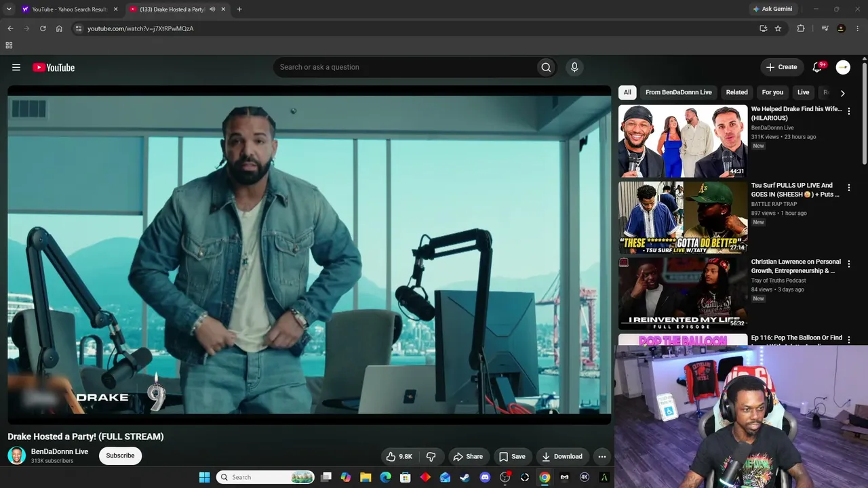The image size is (868, 488).
Task: Open 'I Reinvented My Life' thumbnail
Action: click(683, 293)
